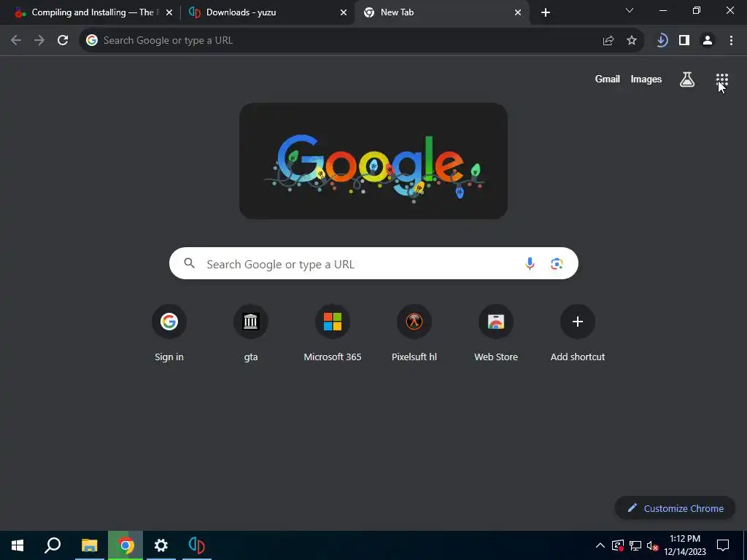The width and height of the screenshot is (747, 560).
Task: Click the security warning tray icon
Action: coord(617,545)
